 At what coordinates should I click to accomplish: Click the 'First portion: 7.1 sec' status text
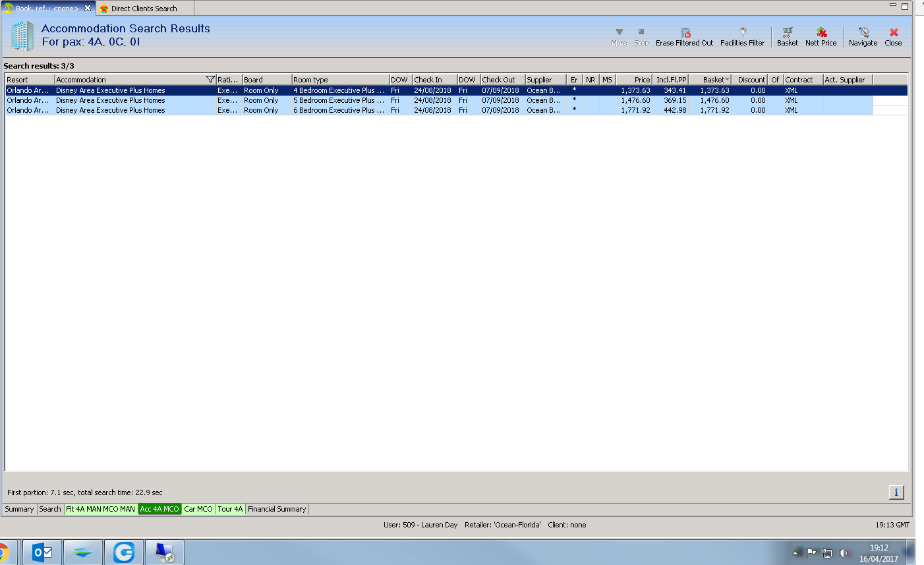[x=85, y=492]
